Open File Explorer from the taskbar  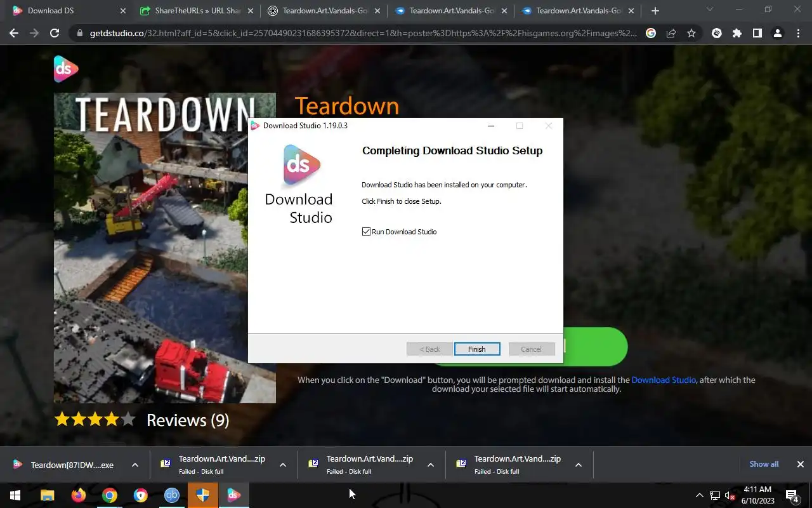(48, 495)
